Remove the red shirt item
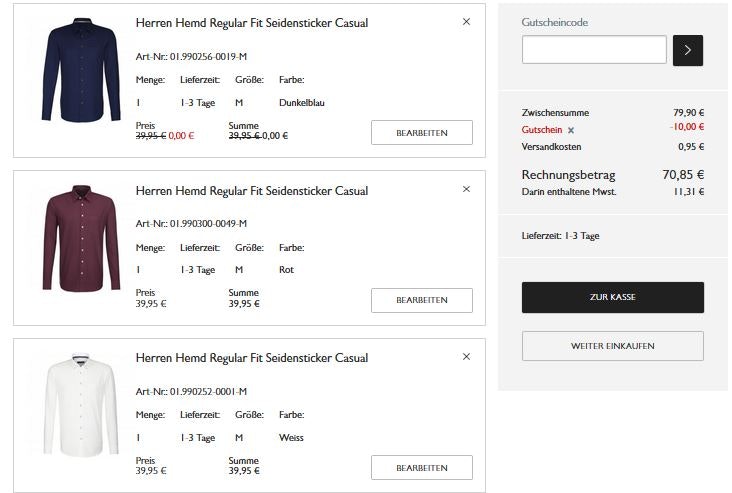 (466, 189)
